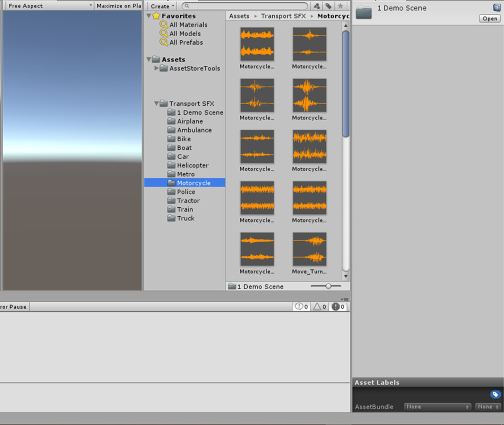The height and width of the screenshot is (425, 504).
Task: Toggle warning messages filter in Console
Action: [x=320, y=307]
